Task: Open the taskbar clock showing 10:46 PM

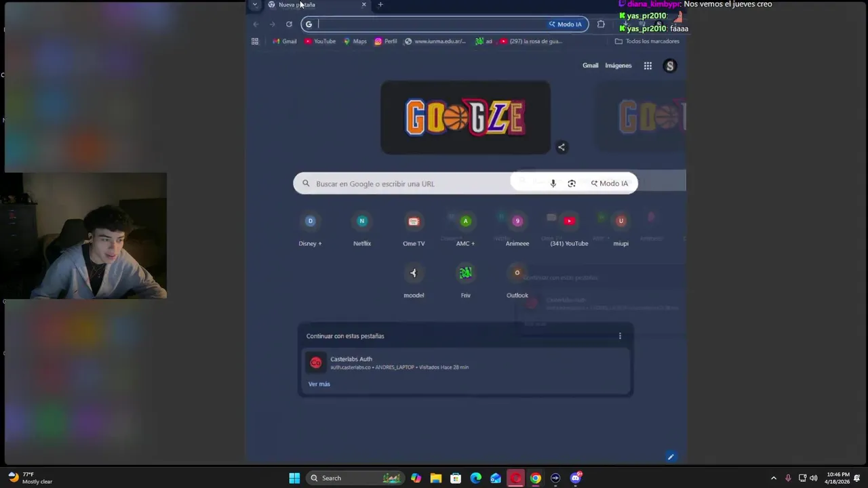Action: [837, 479]
